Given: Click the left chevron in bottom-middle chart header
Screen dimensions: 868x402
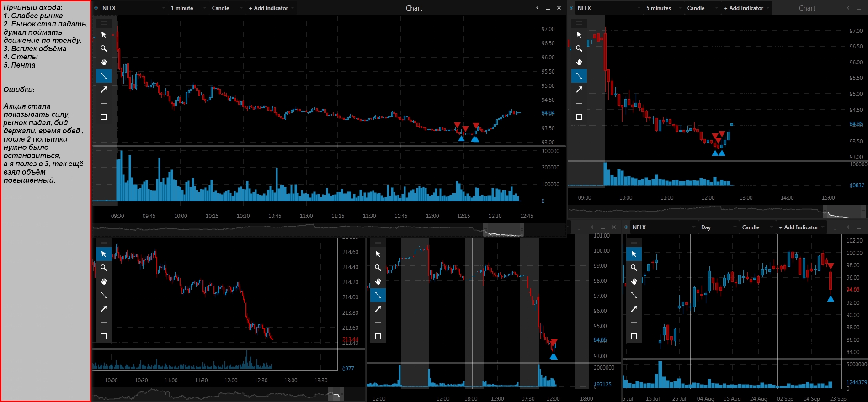Looking at the screenshot, I should click(x=592, y=227).
